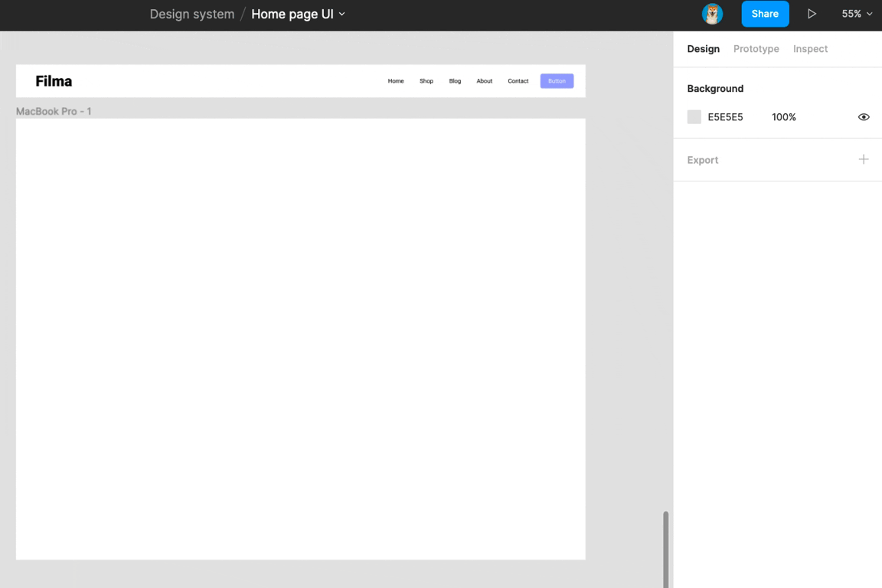Select the purple Button in navbar

557,81
